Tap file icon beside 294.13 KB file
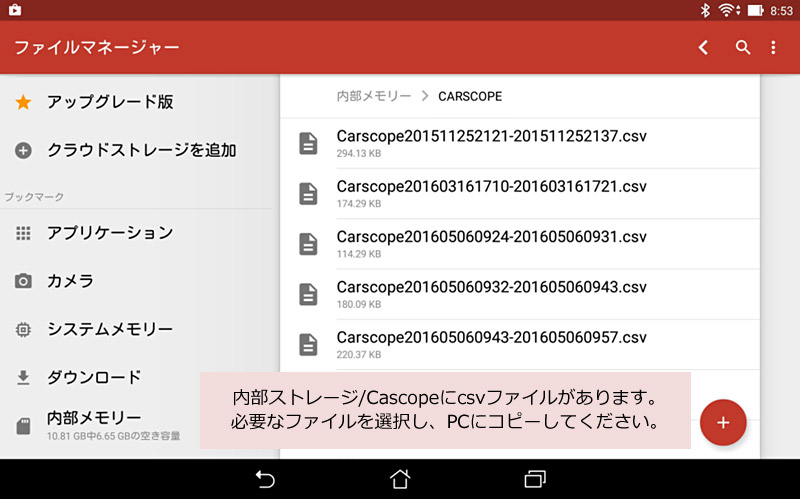This screenshot has width=800, height=499. click(x=308, y=143)
